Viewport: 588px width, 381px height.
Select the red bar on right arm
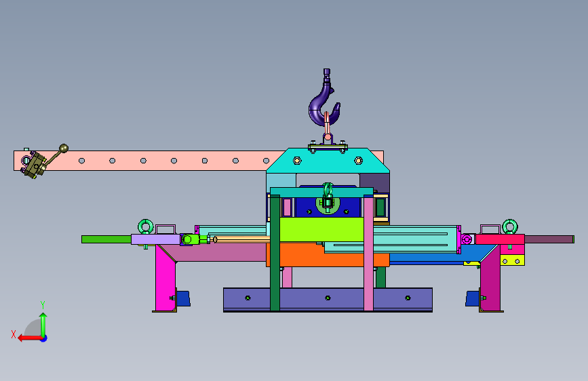[x=500, y=239]
